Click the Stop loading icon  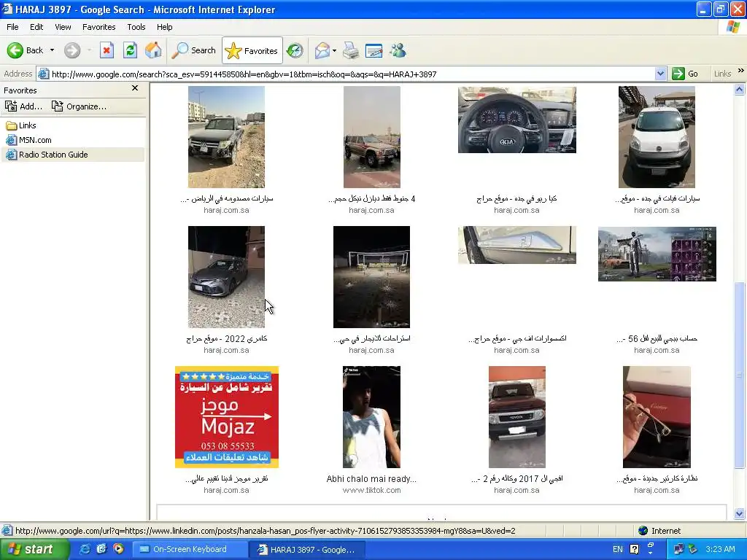point(107,50)
